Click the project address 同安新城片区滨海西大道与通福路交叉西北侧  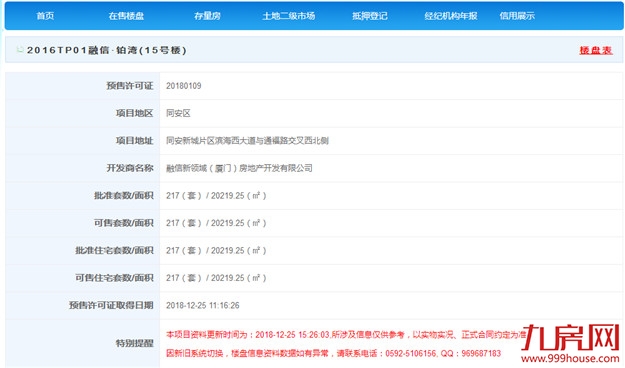(247, 141)
